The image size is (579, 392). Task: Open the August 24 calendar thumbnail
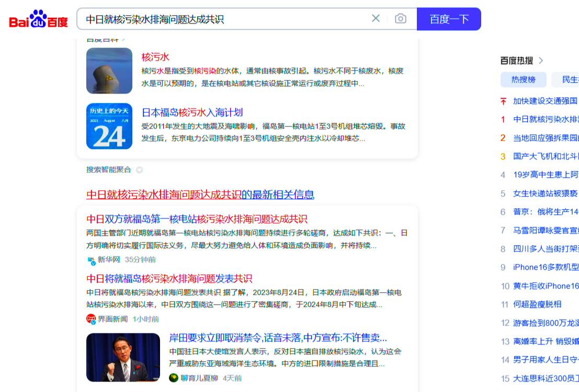[x=109, y=126]
